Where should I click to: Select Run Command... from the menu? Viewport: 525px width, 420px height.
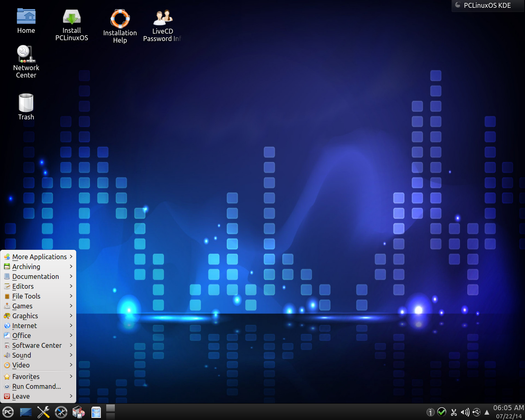36,386
